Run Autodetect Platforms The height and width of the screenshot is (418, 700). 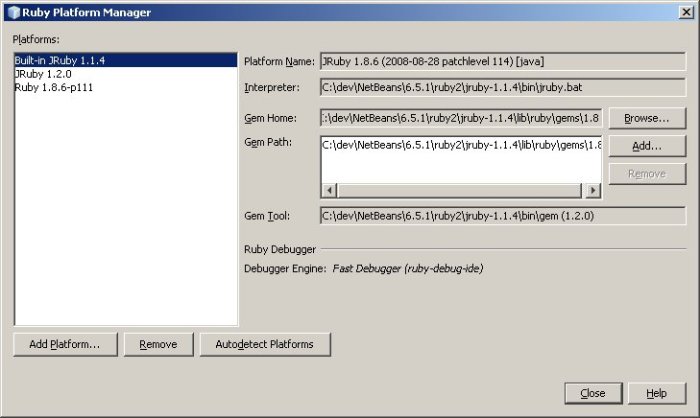tap(265, 344)
